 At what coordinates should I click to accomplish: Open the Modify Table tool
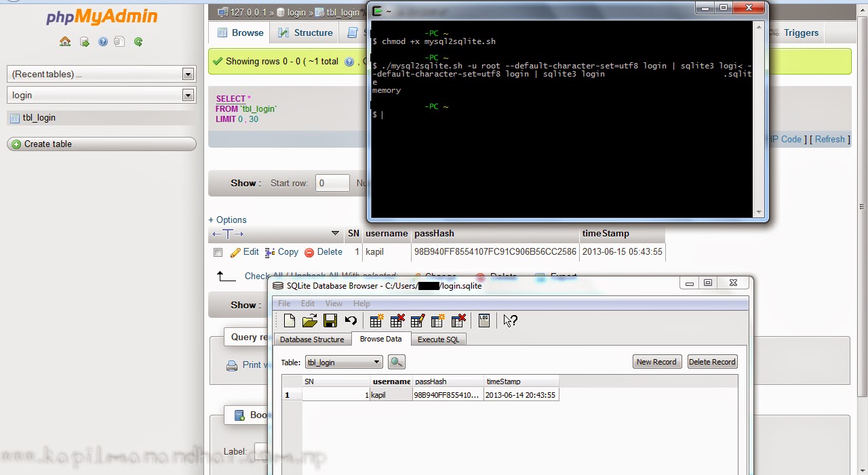[x=418, y=321]
